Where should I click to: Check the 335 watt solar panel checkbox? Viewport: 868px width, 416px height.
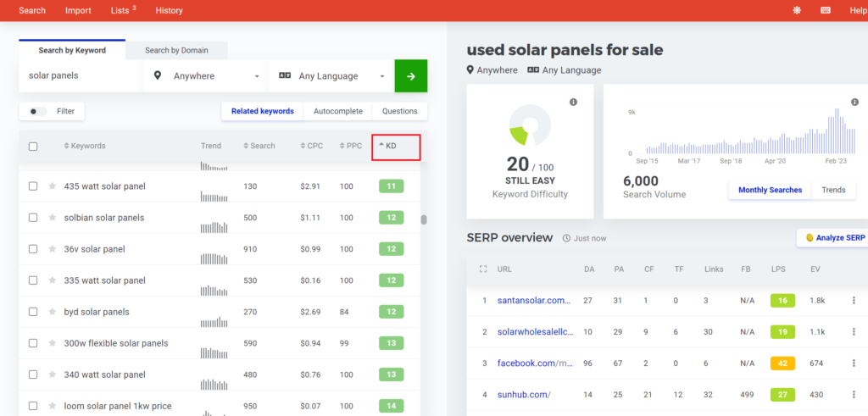tap(33, 280)
